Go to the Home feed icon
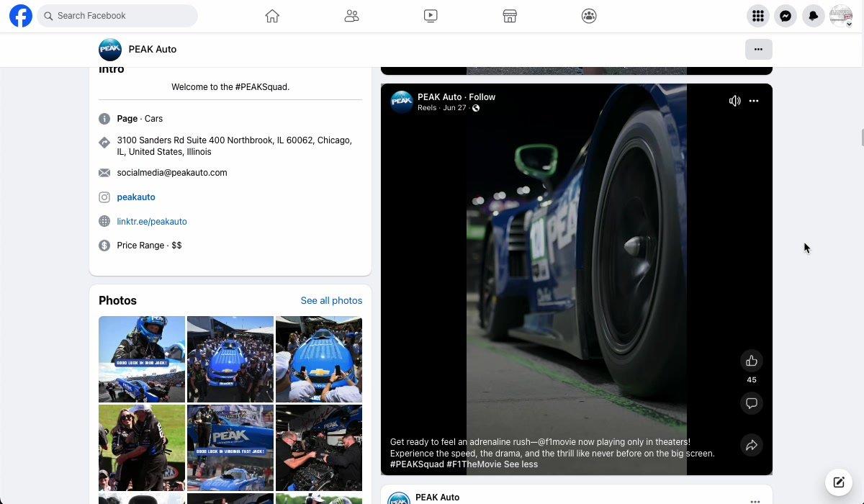 point(272,16)
